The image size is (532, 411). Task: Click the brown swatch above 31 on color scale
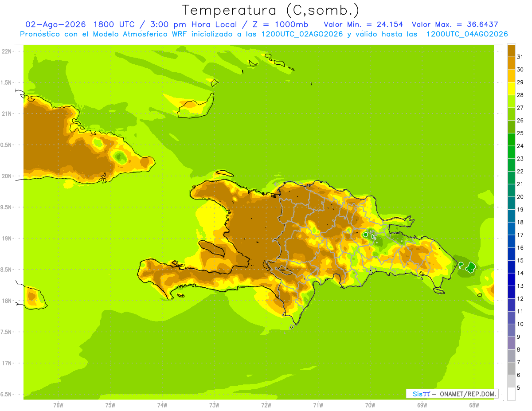tap(511, 50)
